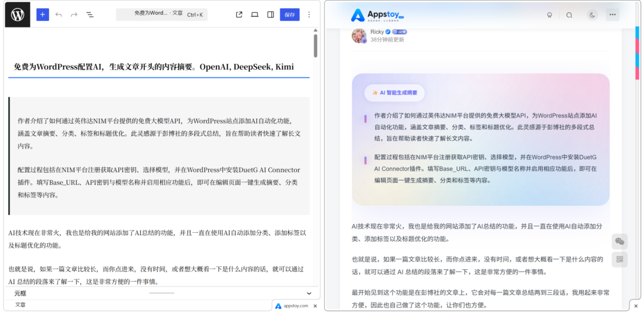Open the WordPress editor options menu

[309, 15]
